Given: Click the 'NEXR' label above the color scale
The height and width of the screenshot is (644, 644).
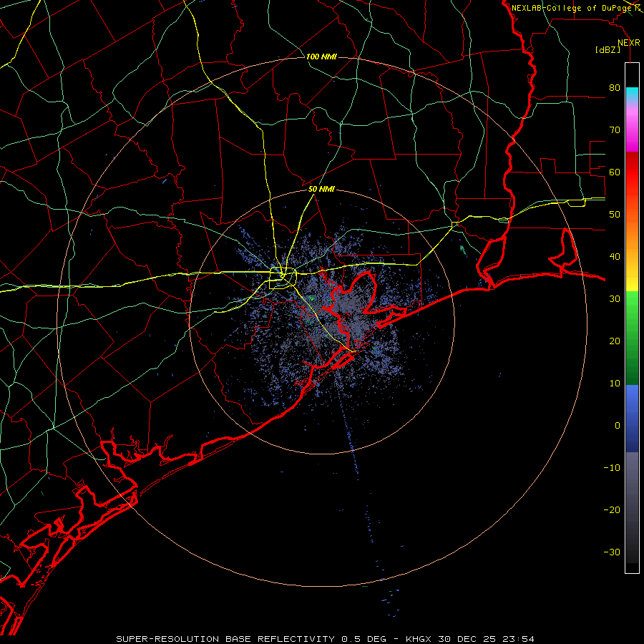Looking at the screenshot, I should [x=629, y=43].
